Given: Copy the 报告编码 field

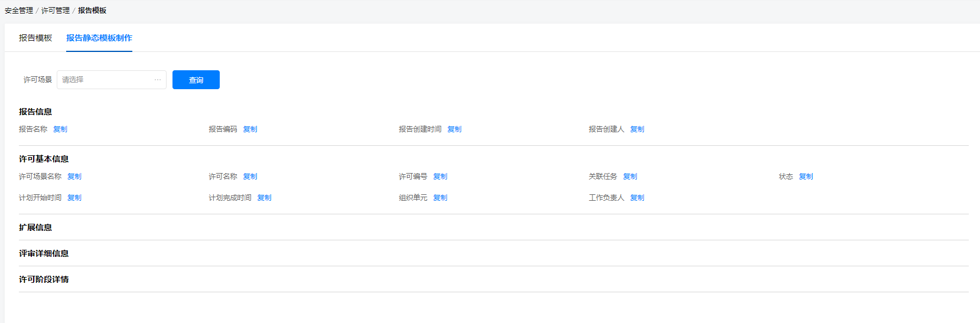Looking at the screenshot, I should tap(250, 129).
